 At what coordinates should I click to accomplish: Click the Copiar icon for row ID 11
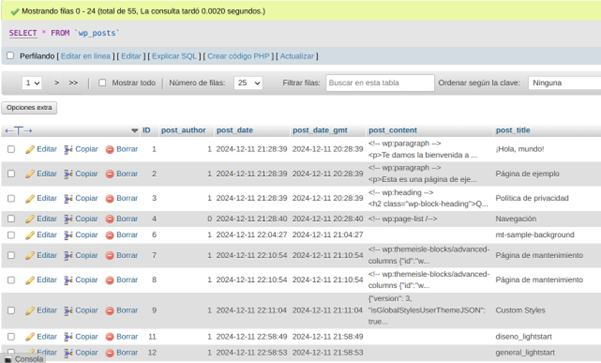[x=68, y=337]
